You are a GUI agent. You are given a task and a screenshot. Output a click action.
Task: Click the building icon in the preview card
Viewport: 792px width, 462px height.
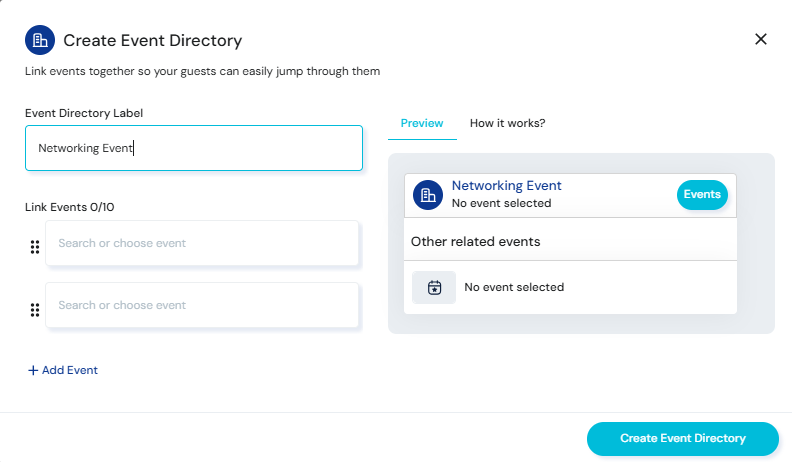[x=428, y=195]
